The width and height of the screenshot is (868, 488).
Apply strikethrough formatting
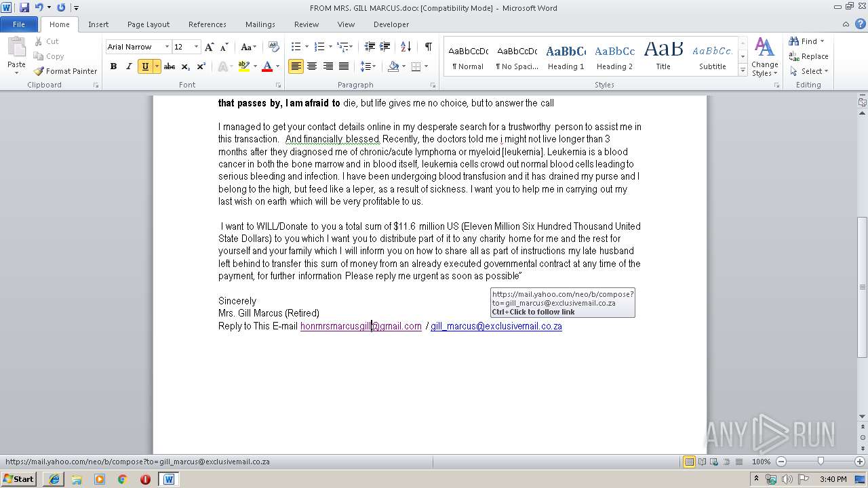[170, 66]
